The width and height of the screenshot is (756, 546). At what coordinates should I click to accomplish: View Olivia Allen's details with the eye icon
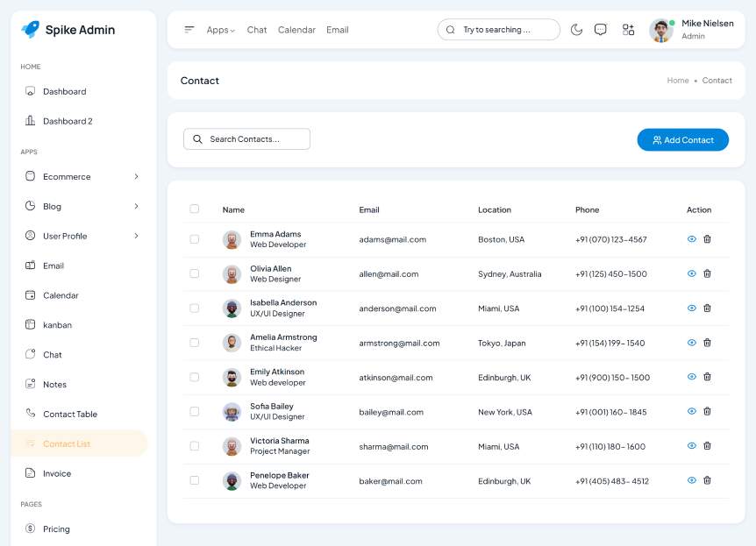pyautogui.click(x=692, y=273)
